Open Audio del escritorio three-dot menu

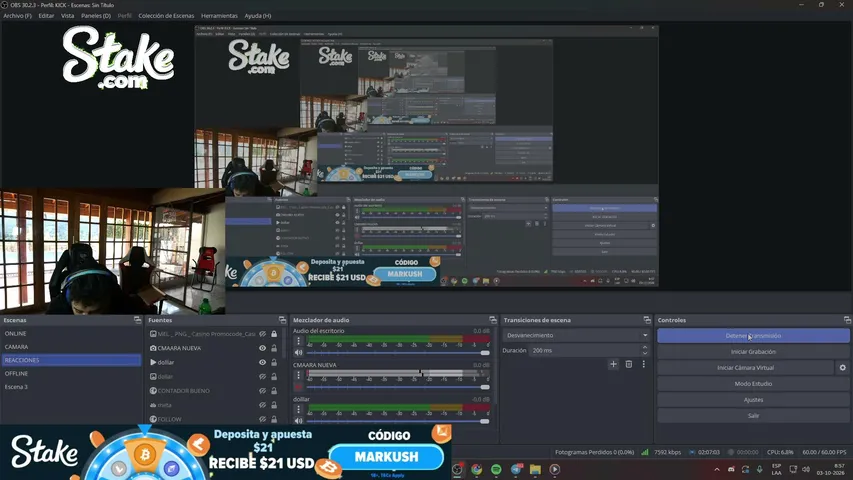point(298,341)
